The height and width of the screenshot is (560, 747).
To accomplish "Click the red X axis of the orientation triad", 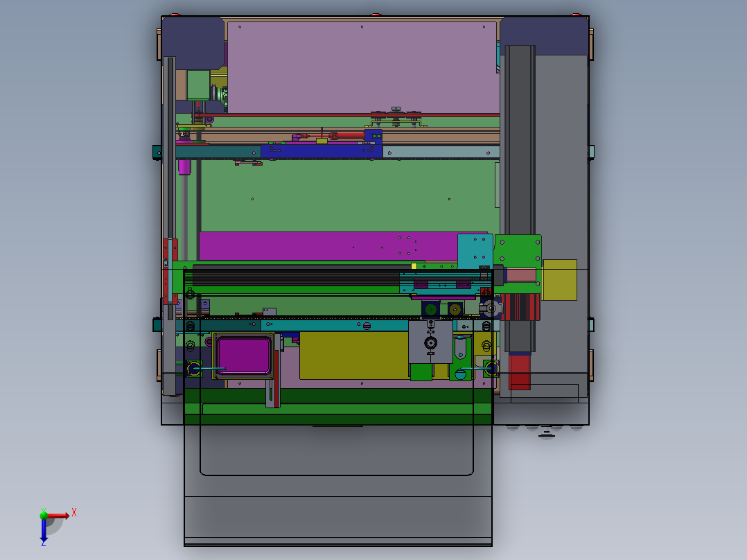I will click(58, 516).
